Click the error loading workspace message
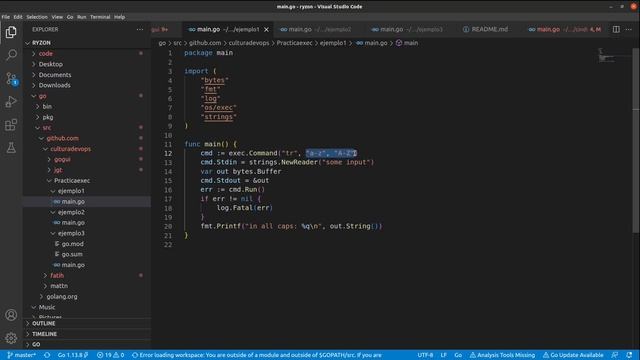This screenshot has height=360, width=640. [x=257, y=355]
